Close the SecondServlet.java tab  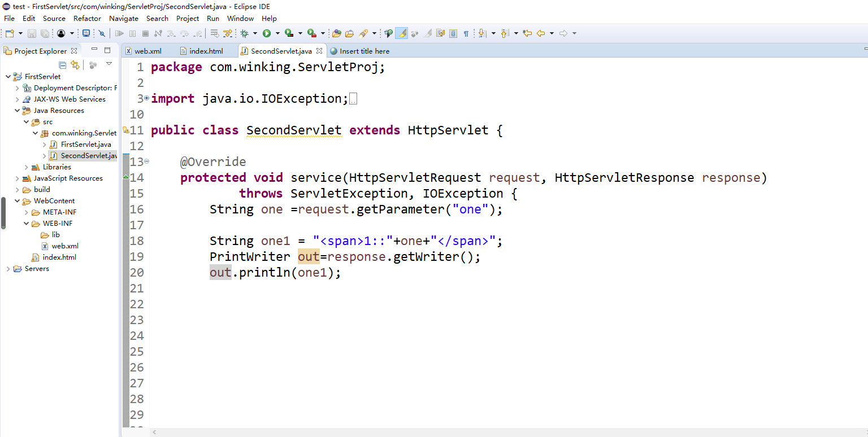tap(319, 51)
